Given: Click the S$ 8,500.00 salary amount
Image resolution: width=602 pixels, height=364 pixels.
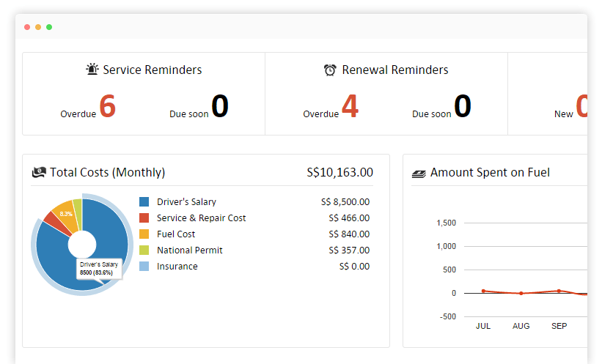Looking at the screenshot, I should click(x=345, y=201).
